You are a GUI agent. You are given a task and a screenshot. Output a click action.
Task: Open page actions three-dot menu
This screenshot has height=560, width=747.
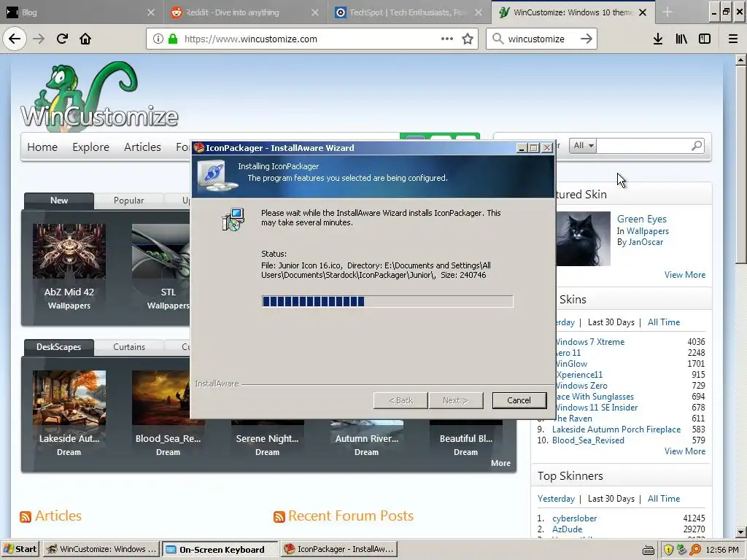[447, 39]
